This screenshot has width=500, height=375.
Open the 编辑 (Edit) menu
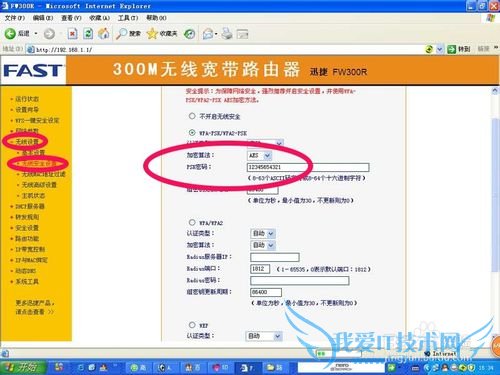[43, 18]
